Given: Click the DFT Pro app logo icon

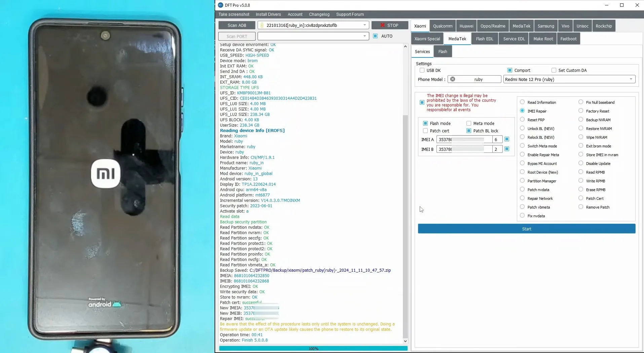Looking at the screenshot, I should click(221, 5).
